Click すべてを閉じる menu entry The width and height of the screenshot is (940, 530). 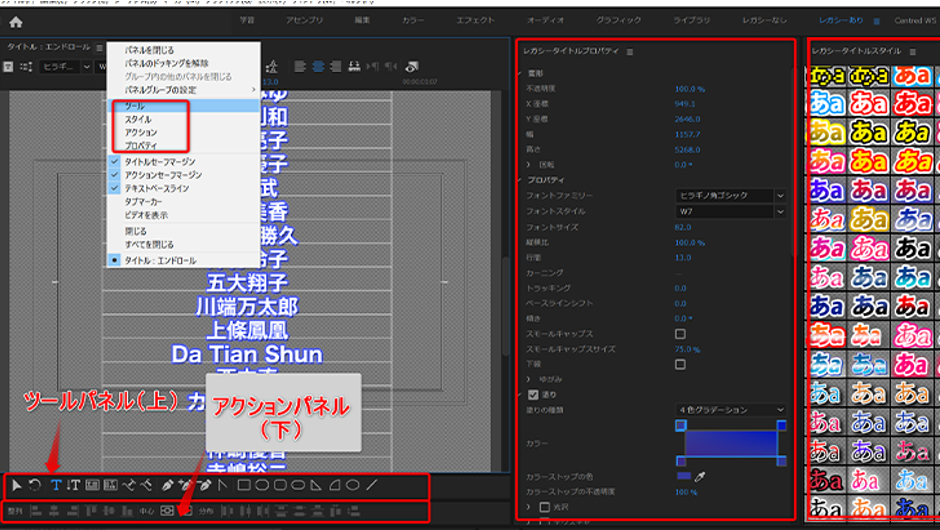click(183, 245)
